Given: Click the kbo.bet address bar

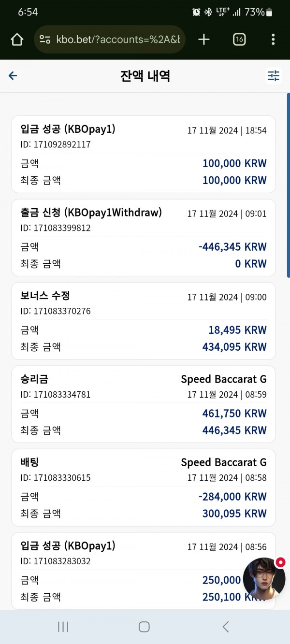Looking at the screenshot, I should point(110,40).
